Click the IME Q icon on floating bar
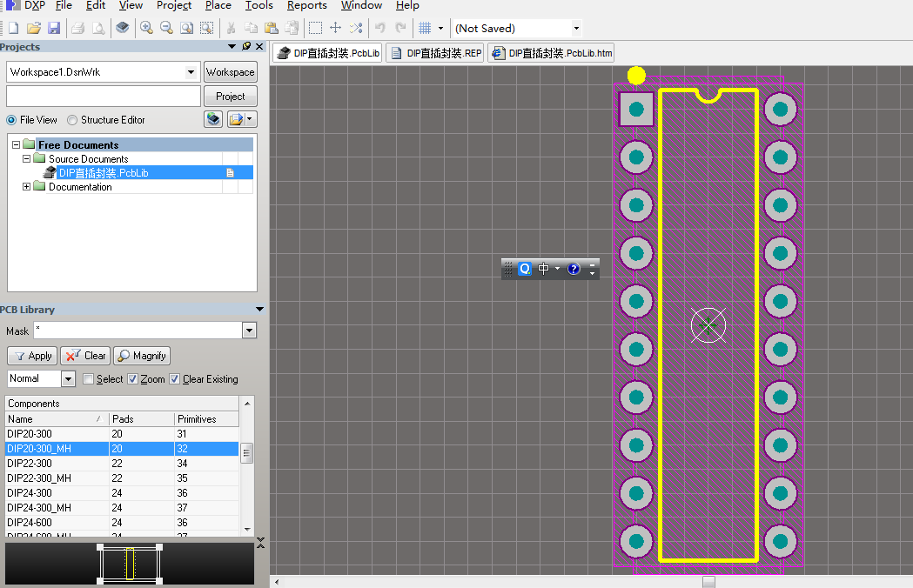This screenshot has height=588, width=913. [x=525, y=269]
